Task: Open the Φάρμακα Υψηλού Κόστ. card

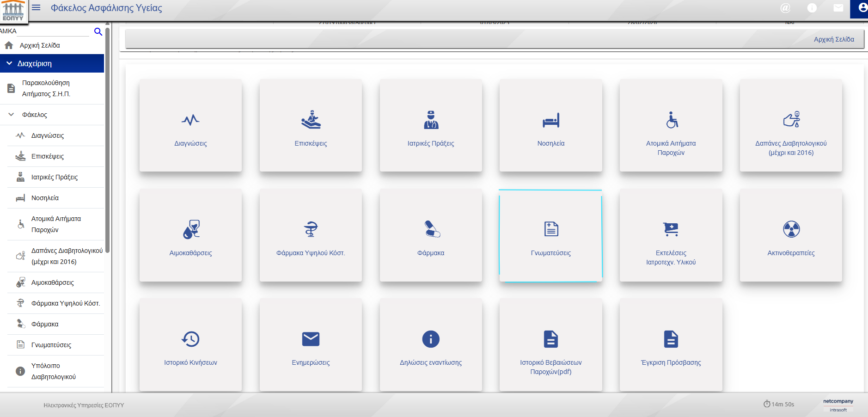Action: [x=311, y=235]
